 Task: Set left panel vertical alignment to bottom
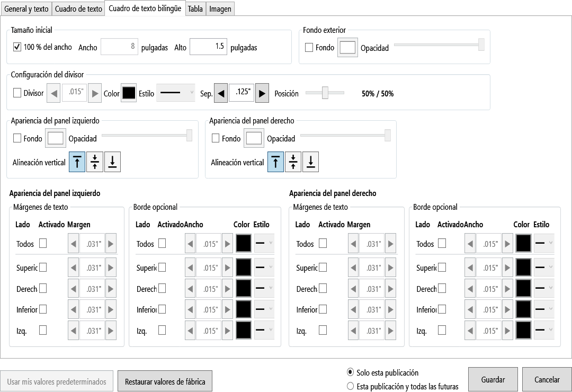[x=112, y=162]
